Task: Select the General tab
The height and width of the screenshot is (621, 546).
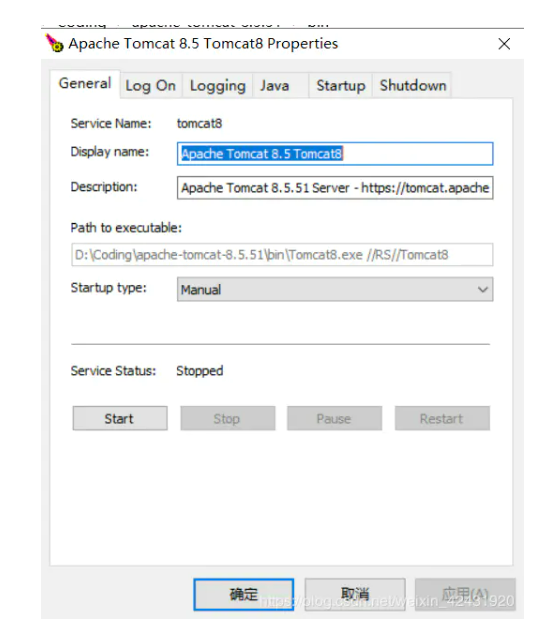Action: pos(85,84)
